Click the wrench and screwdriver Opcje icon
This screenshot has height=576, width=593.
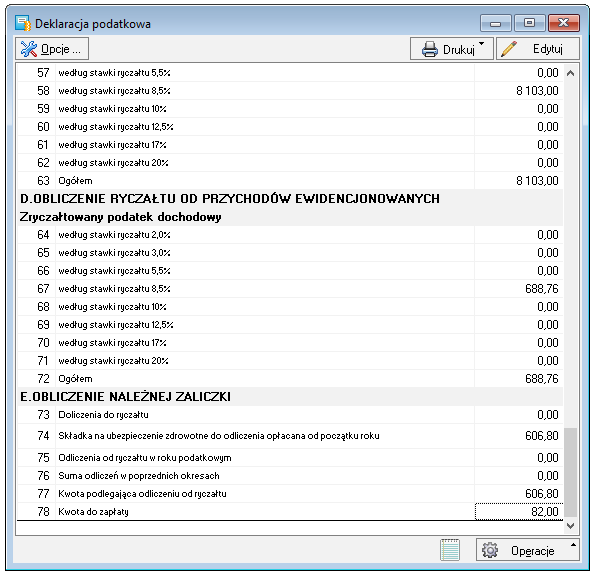pyautogui.click(x=29, y=49)
